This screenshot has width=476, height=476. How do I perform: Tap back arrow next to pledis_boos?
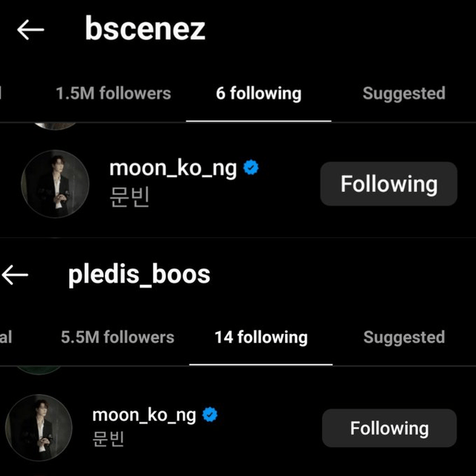coord(15,274)
